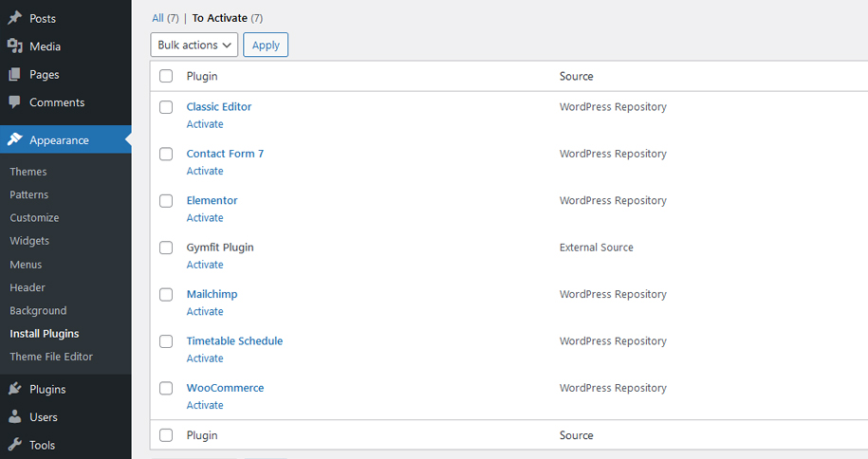
Task: Open the Themes submenu item
Action: 28,172
